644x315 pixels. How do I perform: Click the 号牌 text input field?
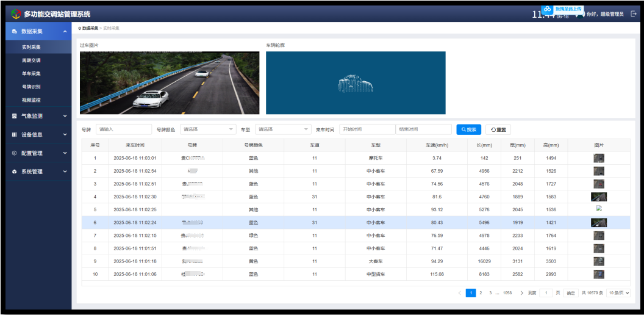coord(124,129)
